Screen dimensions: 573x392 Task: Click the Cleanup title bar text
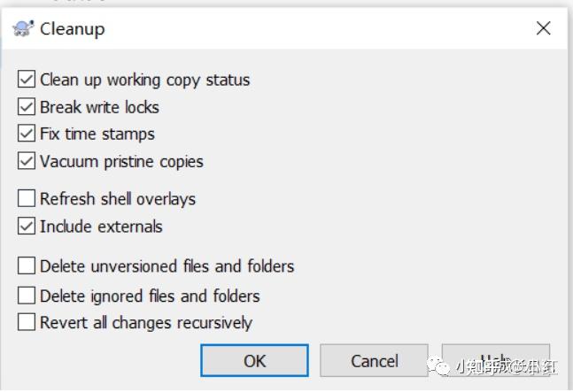73,29
